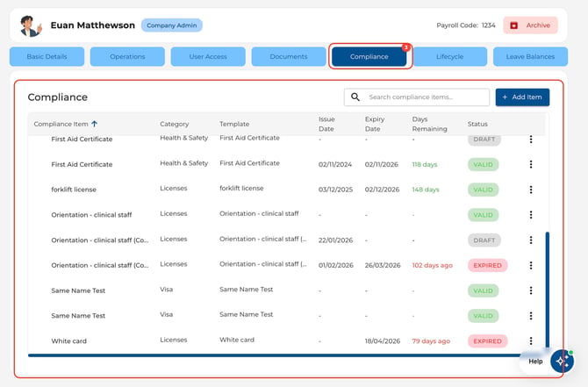588x387 pixels.
Task: Click the vertical table scrollbar
Action: [x=547, y=290]
